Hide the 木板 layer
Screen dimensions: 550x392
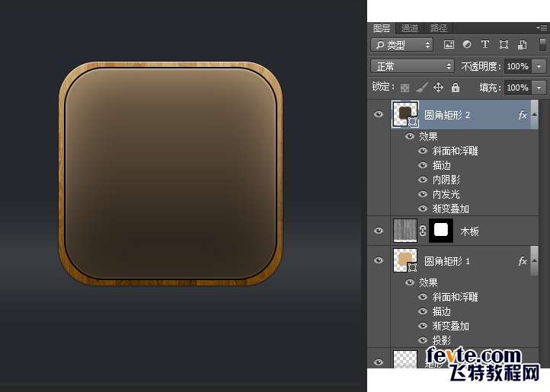pyautogui.click(x=379, y=231)
